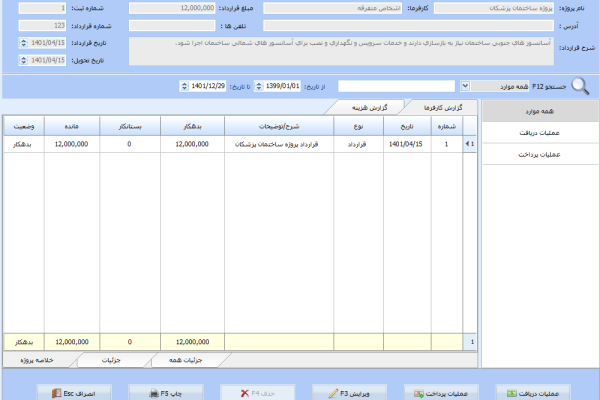Adjust the تاریخ قرارداد date stepper

pyautogui.click(x=23, y=42)
